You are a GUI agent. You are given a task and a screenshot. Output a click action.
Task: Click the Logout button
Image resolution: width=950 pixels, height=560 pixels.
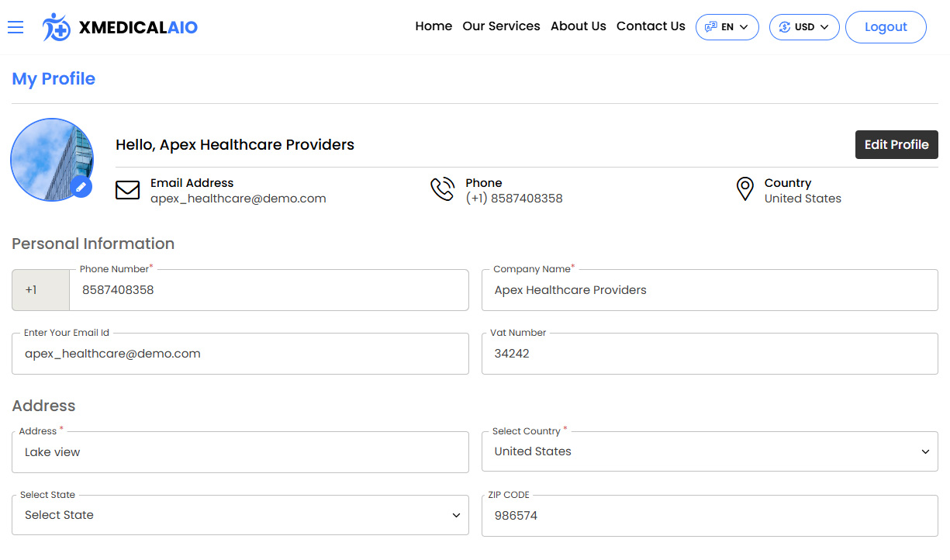click(x=885, y=27)
